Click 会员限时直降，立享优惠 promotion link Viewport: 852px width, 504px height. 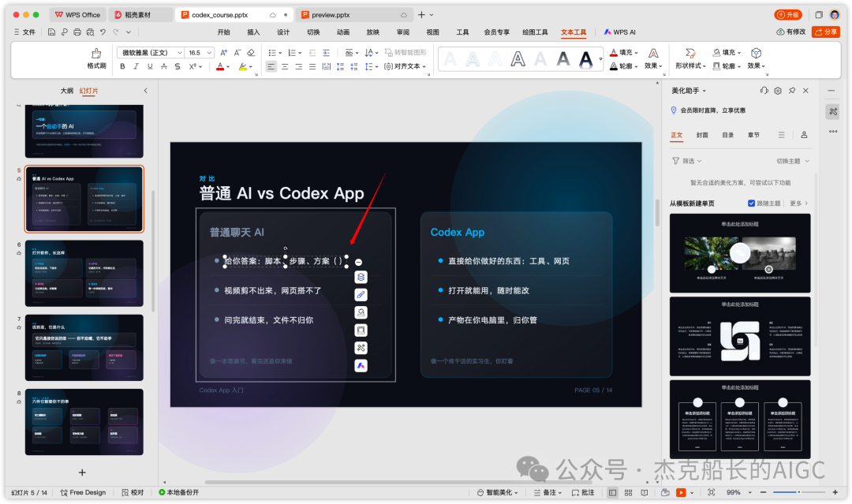tap(713, 110)
